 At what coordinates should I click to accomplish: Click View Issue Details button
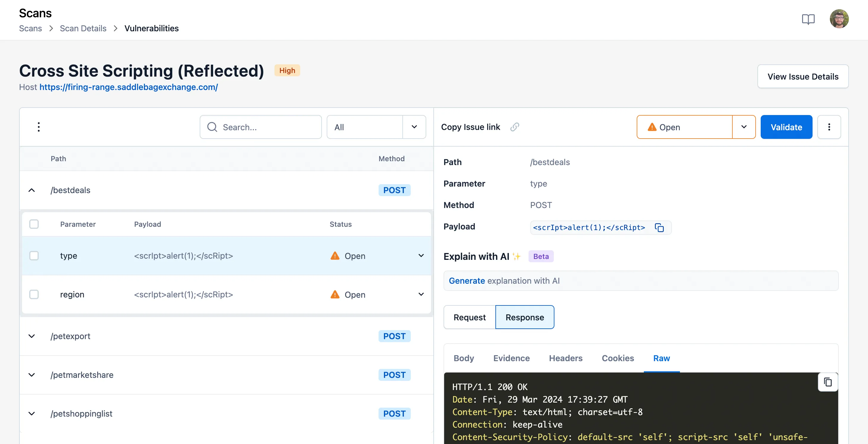[803, 77]
